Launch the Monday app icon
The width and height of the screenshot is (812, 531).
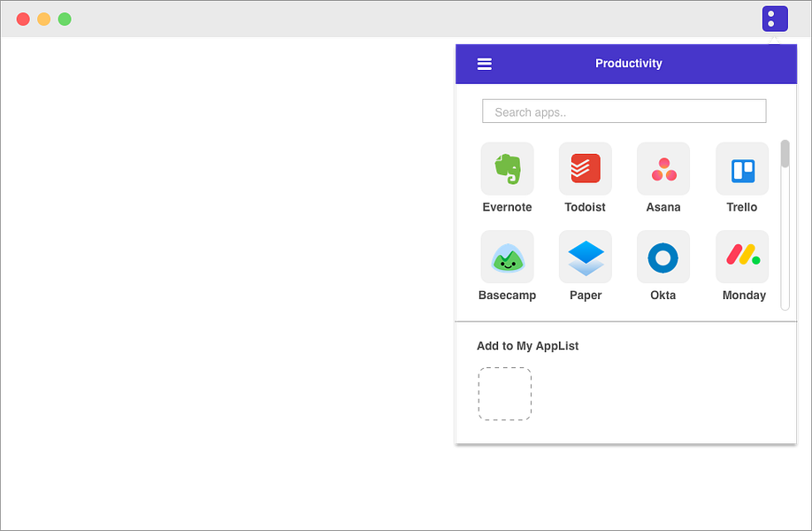(x=742, y=257)
